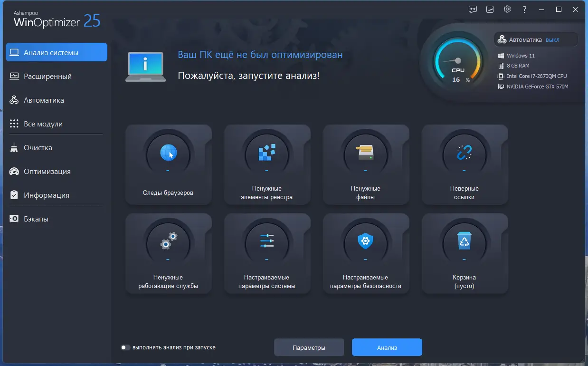Screen dimensions: 588x366
Task: Click the Ashampoo WinOptimizer 25 logo
Action: 57,19
